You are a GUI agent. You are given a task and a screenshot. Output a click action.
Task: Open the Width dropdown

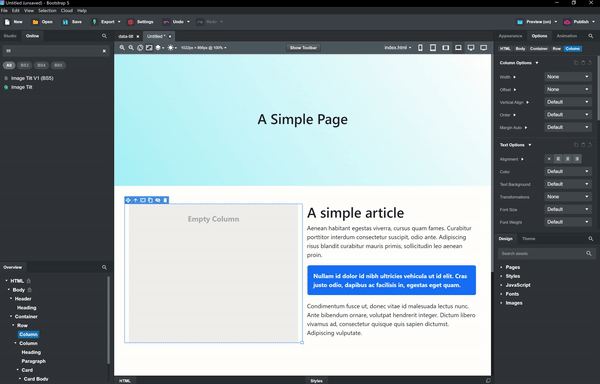(x=568, y=77)
